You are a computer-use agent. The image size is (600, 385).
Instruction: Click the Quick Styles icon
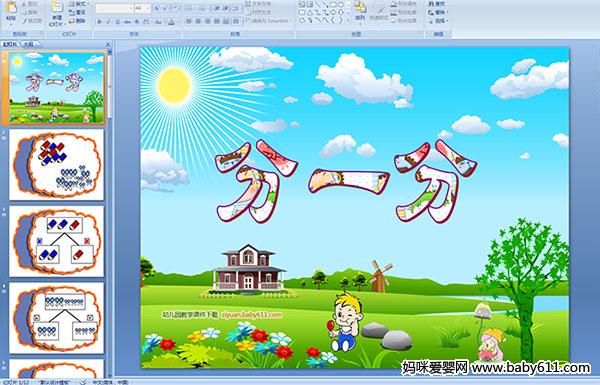click(x=380, y=12)
